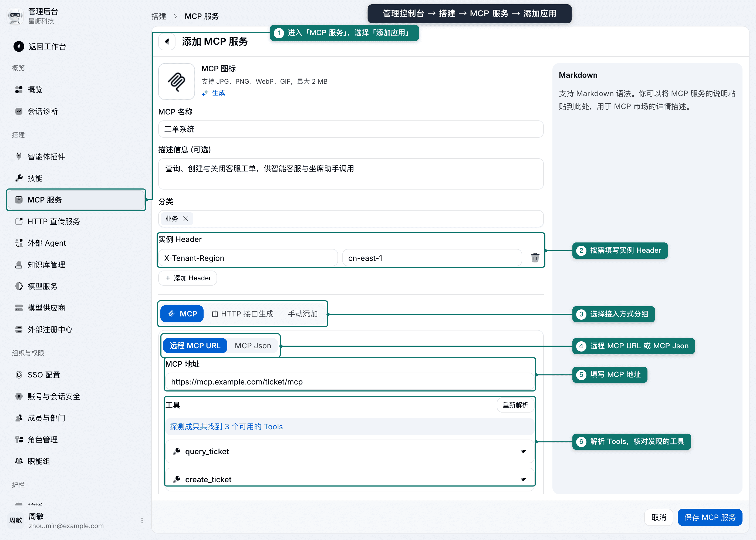Delete the X-Tenant-Region header row
This screenshot has height=540, width=756.
click(x=535, y=258)
